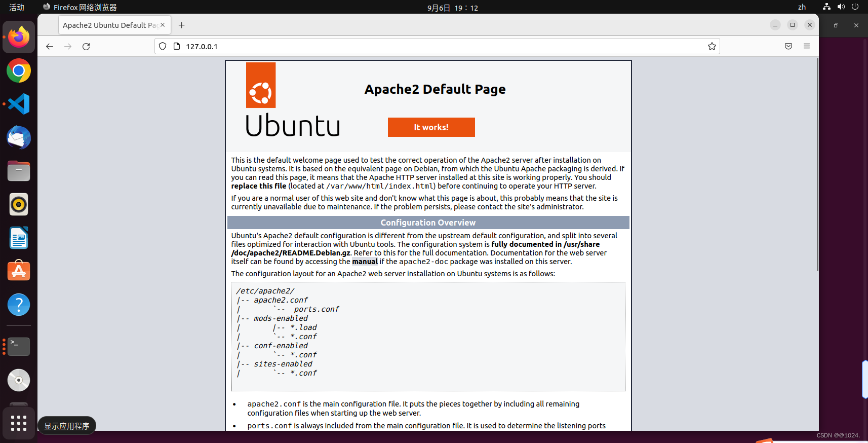
Task: Go forward one page
Action: pyautogui.click(x=68, y=46)
